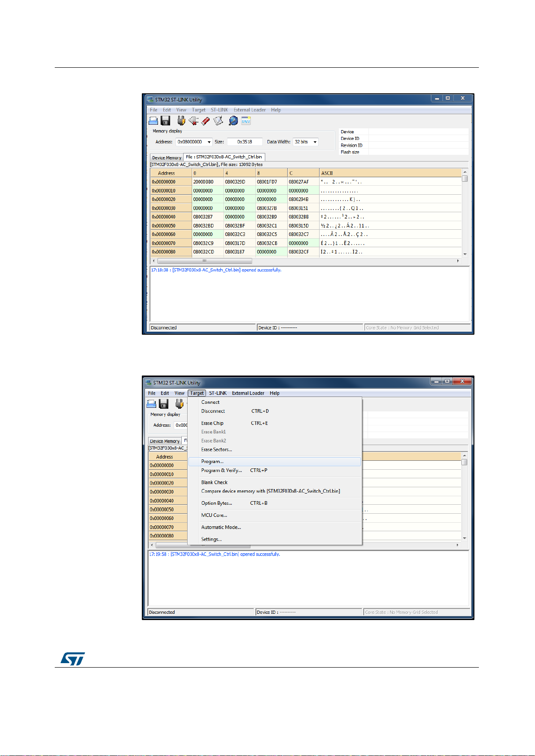Open Edit menu in upper window
535x756 pixels.
tap(167, 110)
